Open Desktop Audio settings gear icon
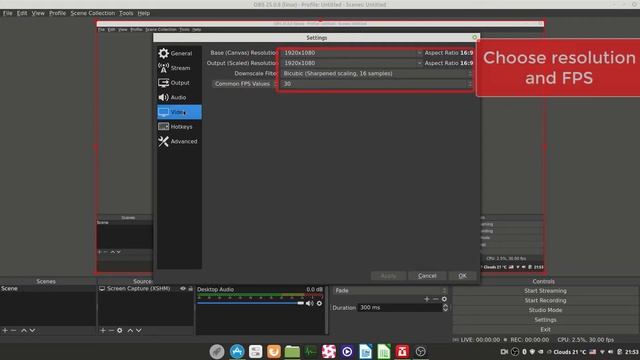Viewport: 640px width, 360px height. pos(319,303)
